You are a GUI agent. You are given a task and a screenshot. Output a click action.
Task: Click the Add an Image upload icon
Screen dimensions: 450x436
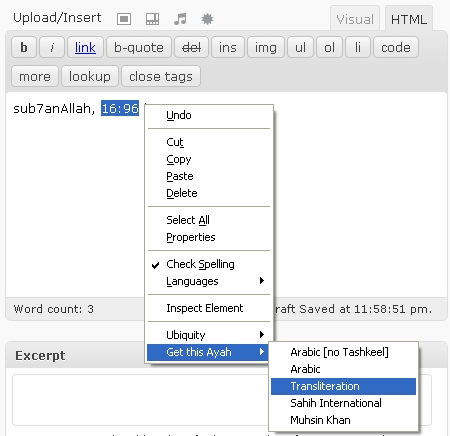tap(124, 19)
